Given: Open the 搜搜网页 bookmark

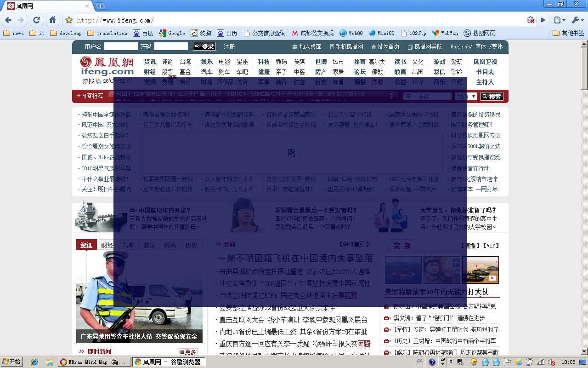Looking at the screenshot, I should tap(479, 33).
